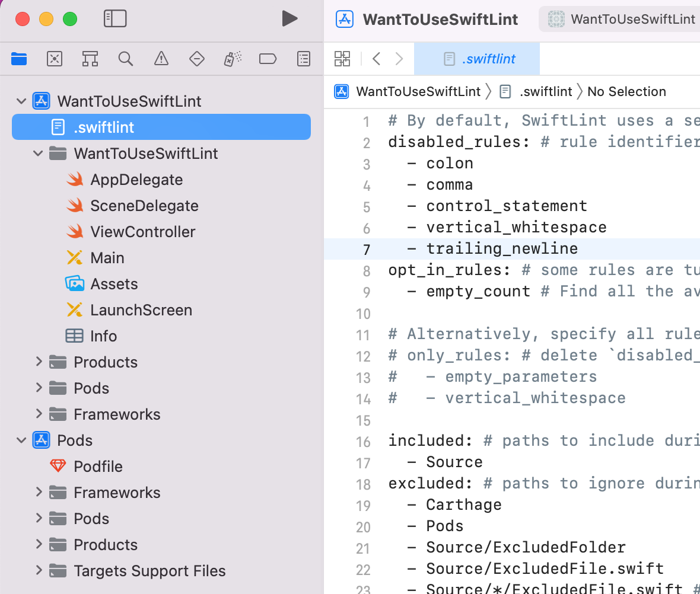Expand Pods folder under Pods project

point(39,519)
